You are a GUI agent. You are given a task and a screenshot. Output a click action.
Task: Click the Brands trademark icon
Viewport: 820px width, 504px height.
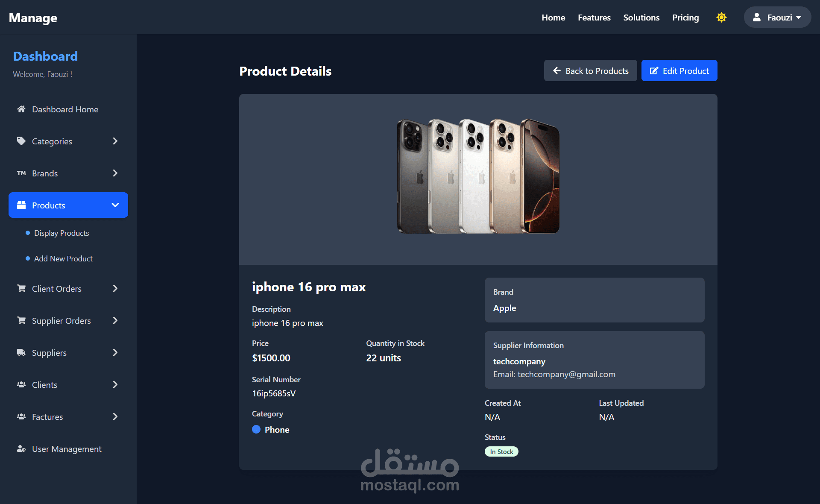pyautogui.click(x=21, y=173)
